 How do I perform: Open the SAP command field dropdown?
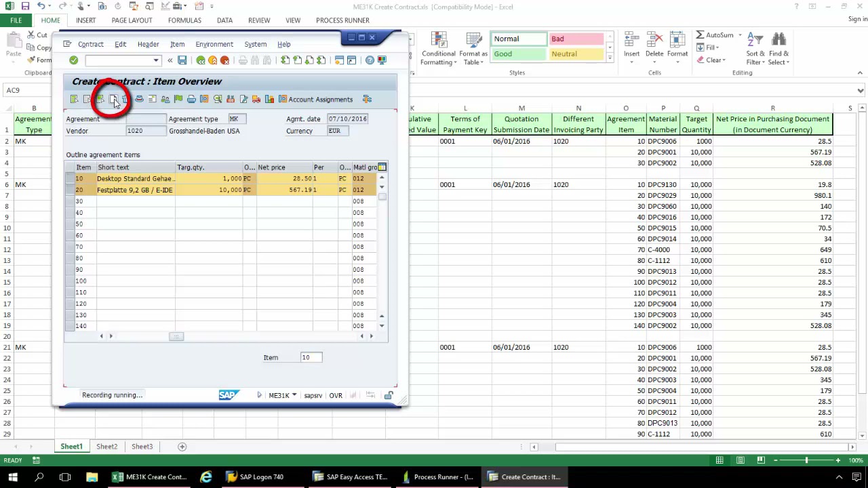156,60
